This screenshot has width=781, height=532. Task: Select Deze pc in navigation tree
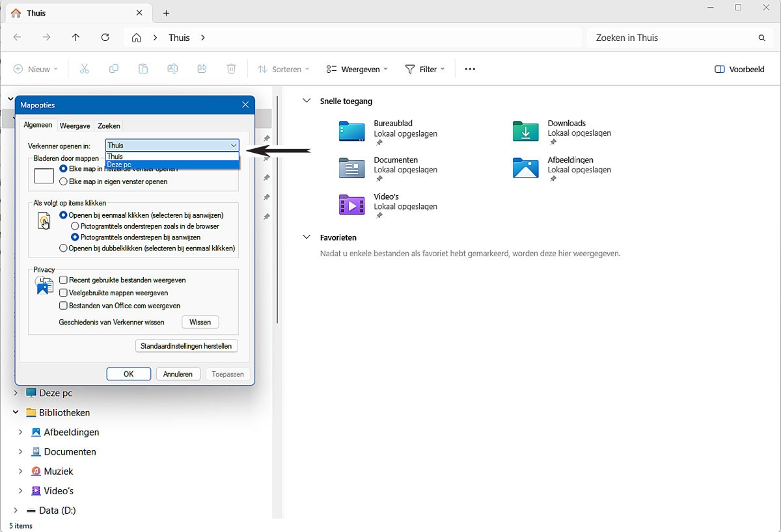click(56, 393)
